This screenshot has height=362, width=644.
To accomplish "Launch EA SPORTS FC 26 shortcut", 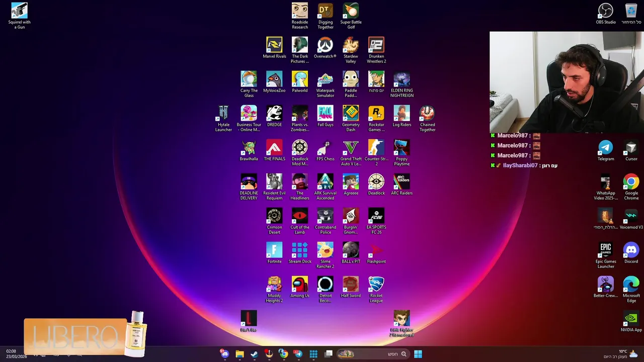I will click(x=376, y=221).
